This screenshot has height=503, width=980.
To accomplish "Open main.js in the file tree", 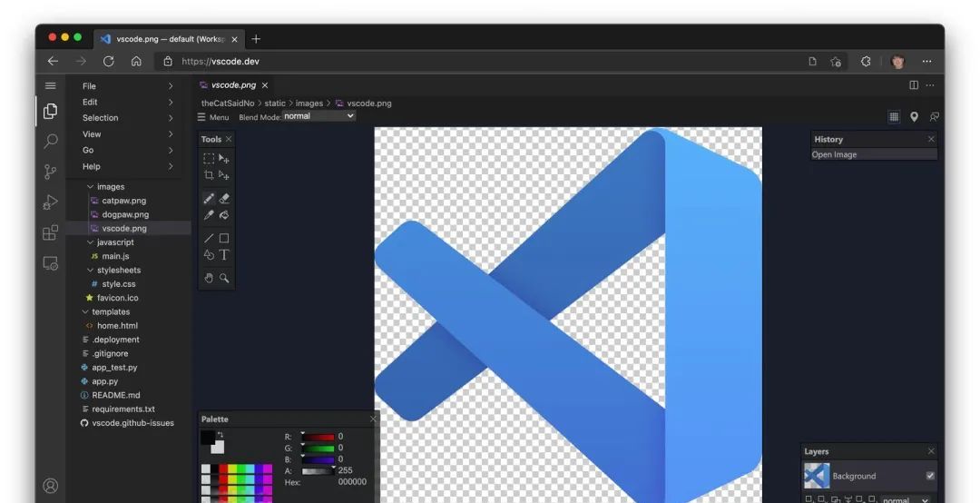I will click(x=115, y=256).
